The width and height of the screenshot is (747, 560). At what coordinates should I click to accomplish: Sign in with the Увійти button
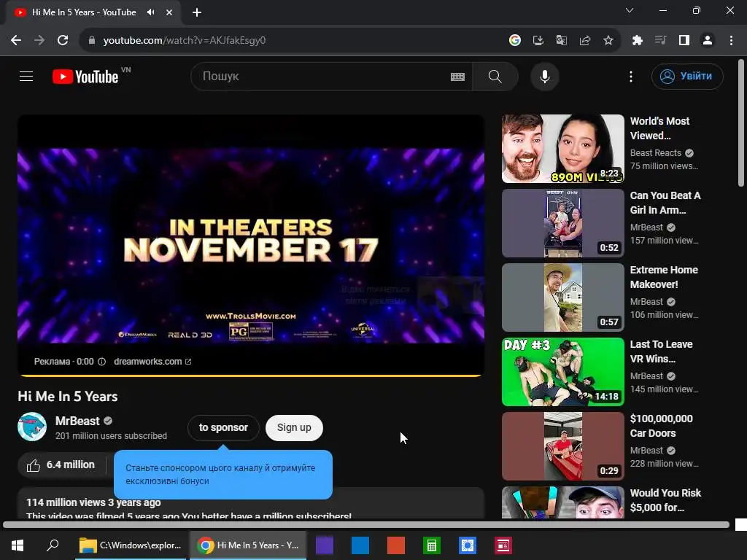tap(687, 76)
